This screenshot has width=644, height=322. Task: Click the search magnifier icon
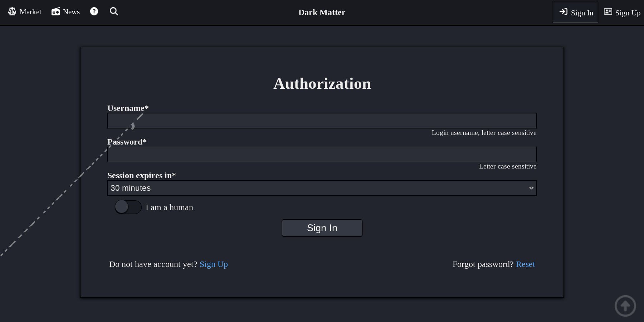tap(114, 11)
